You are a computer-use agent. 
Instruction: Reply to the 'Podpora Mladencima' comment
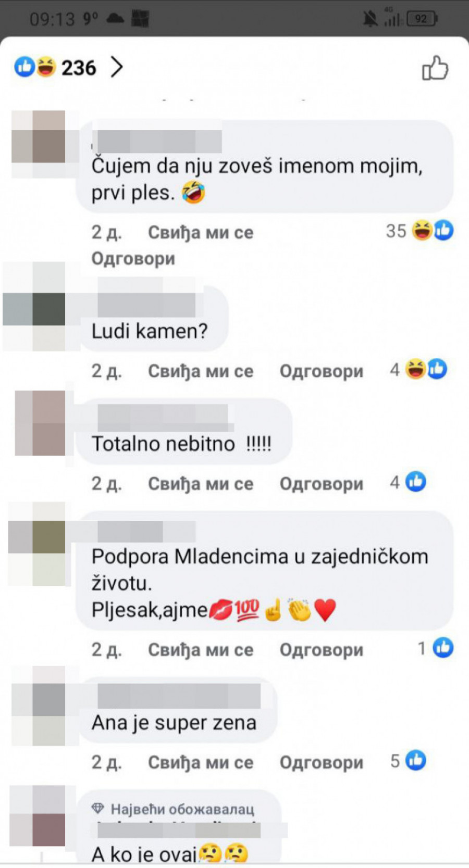[x=322, y=650]
